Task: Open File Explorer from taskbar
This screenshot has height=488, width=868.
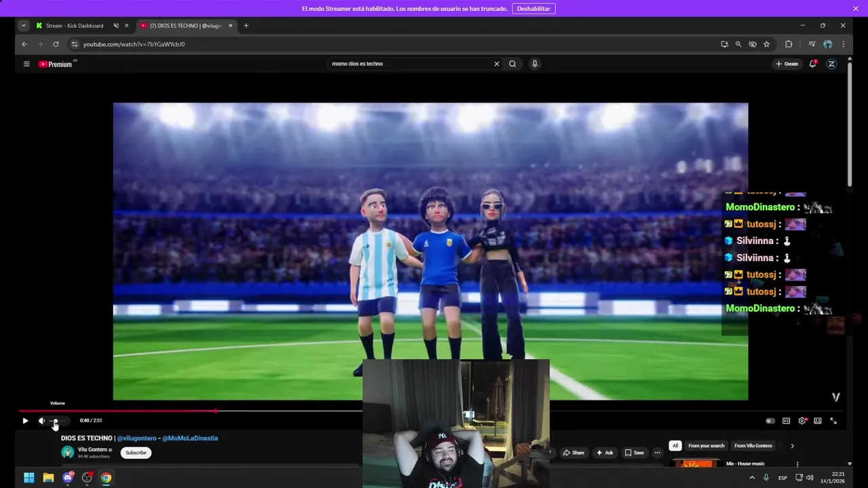Action: [x=48, y=478]
